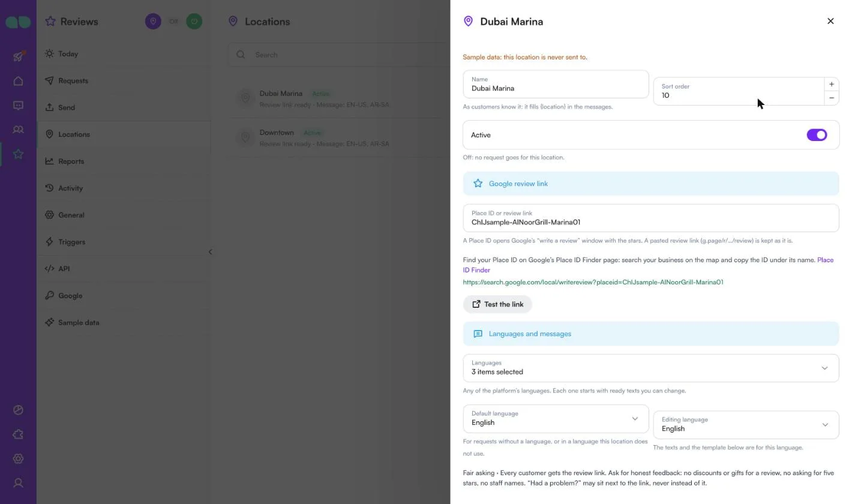
Task: Click the pin icon next to the Dubai Marina panel title
Action: [x=469, y=22]
